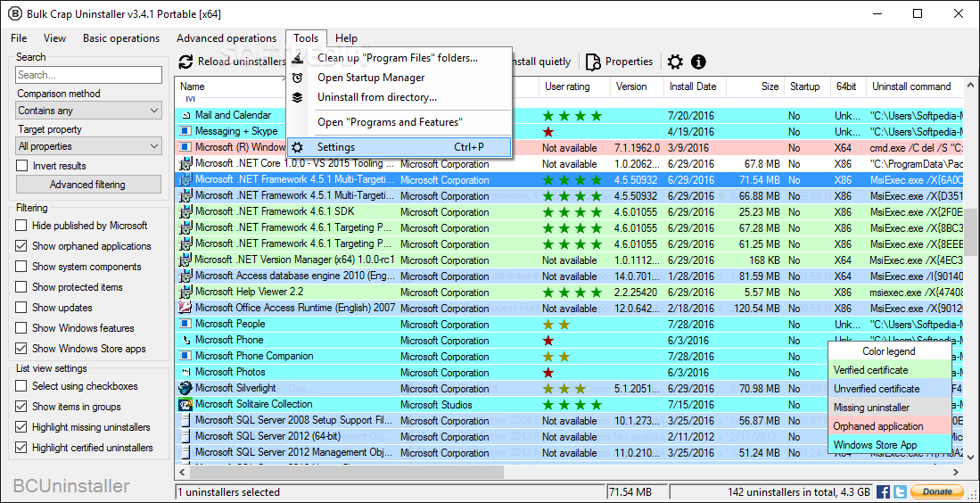
Task: Enable Show protected items
Action: (x=21, y=287)
